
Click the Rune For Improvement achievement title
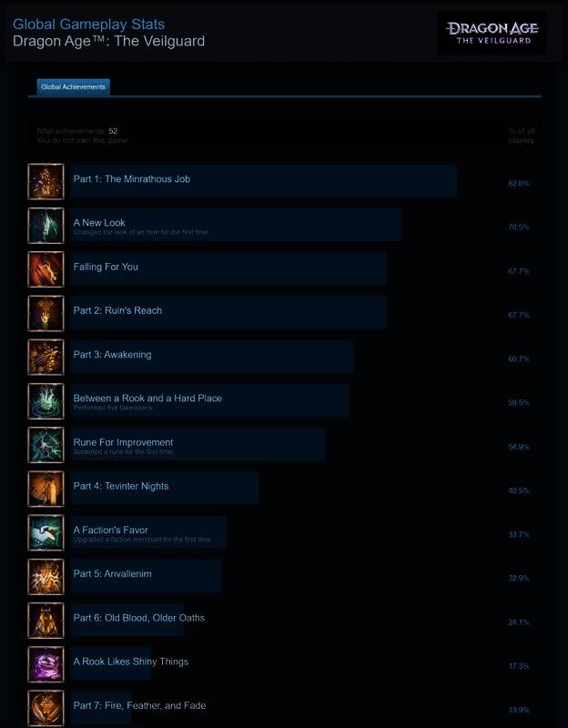pyautogui.click(x=123, y=442)
